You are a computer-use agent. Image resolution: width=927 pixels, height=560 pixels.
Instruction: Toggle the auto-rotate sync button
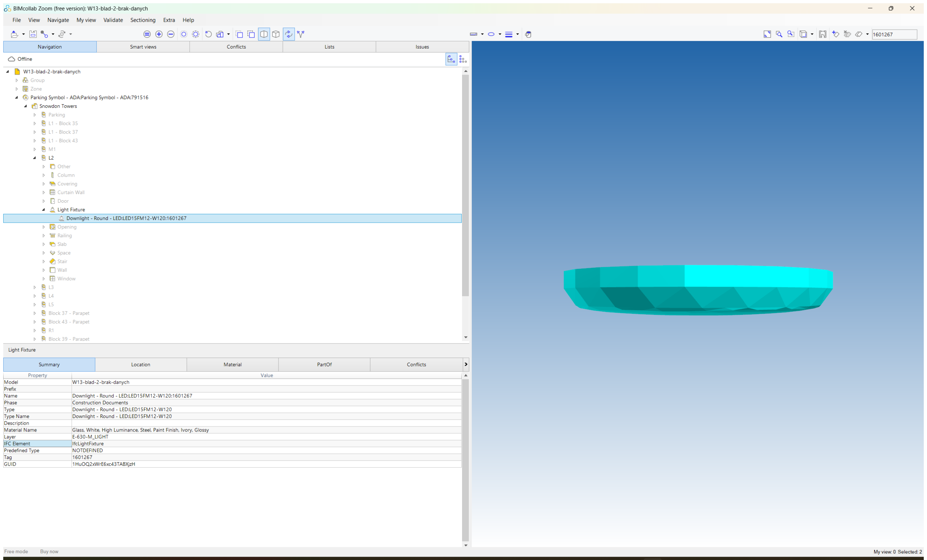(x=289, y=34)
